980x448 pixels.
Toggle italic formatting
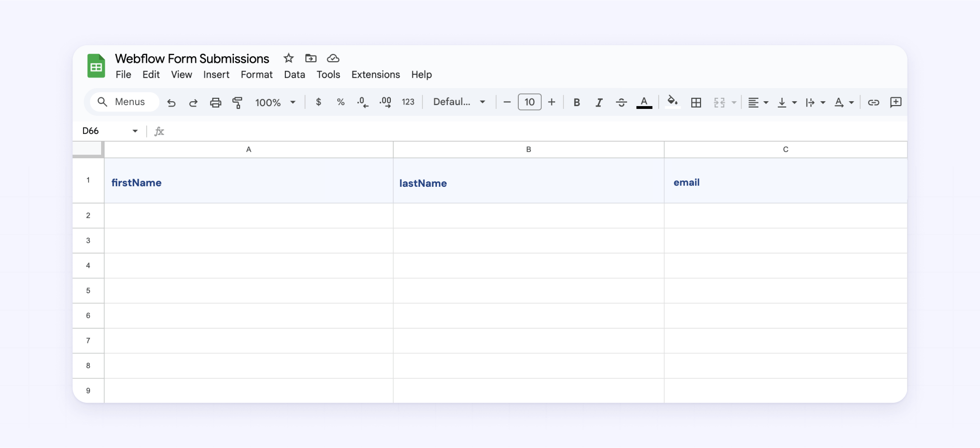(599, 102)
